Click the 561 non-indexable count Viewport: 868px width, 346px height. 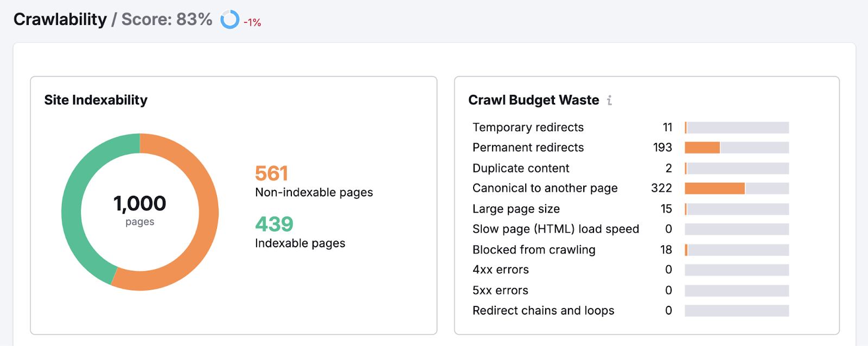click(271, 174)
